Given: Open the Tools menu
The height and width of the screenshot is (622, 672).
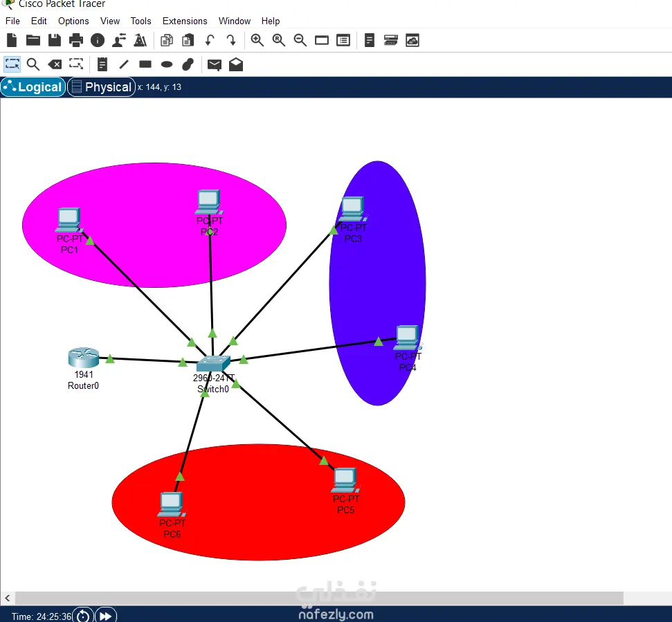Looking at the screenshot, I should (x=140, y=21).
